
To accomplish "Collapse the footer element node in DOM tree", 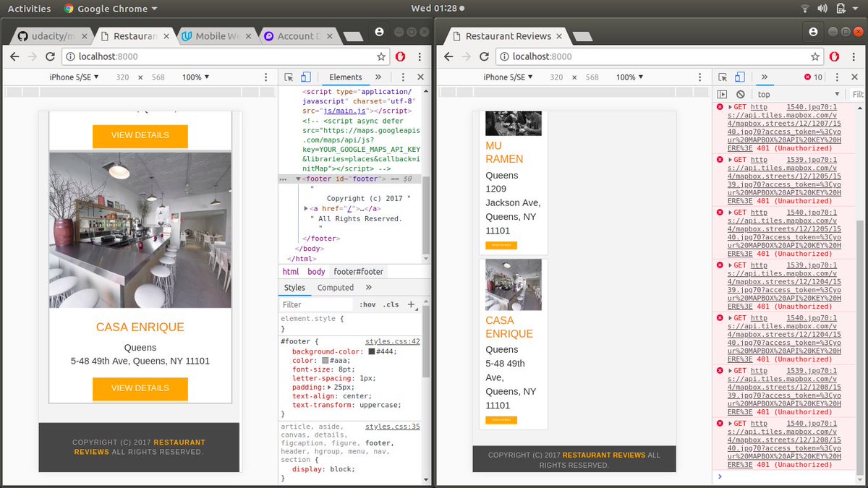I will pos(298,178).
